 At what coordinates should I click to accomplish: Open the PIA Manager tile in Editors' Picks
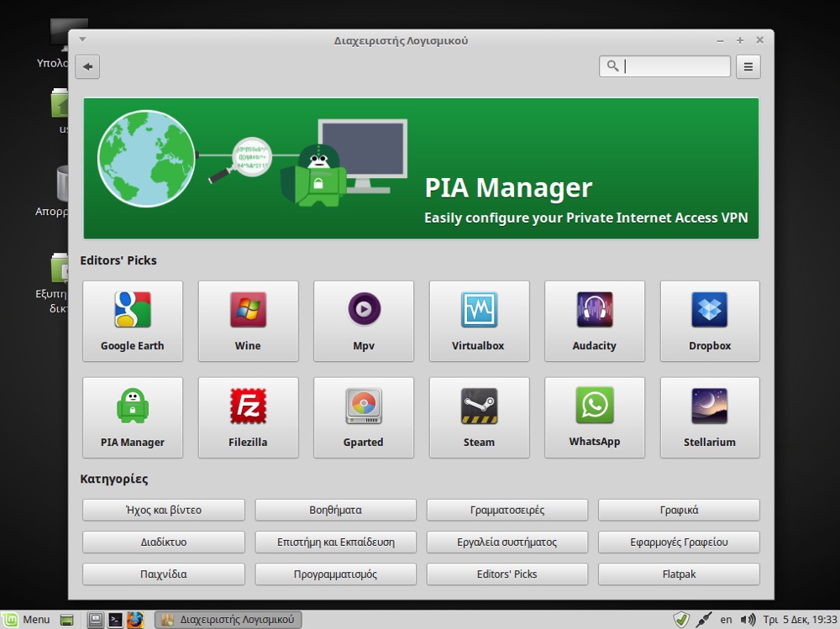tap(133, 417)
